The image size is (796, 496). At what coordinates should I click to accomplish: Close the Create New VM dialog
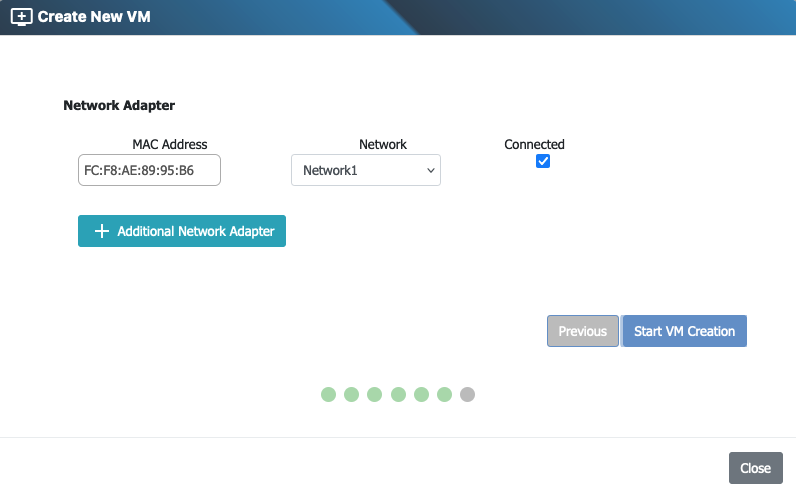[x=755, y=468]
